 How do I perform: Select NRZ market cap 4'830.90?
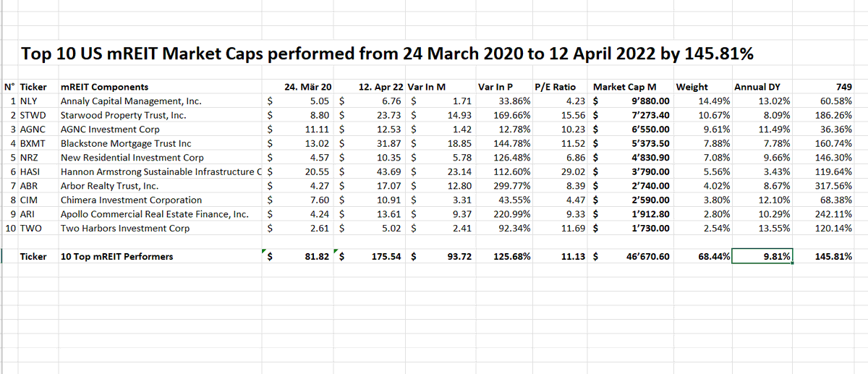[x=651, y=158]
